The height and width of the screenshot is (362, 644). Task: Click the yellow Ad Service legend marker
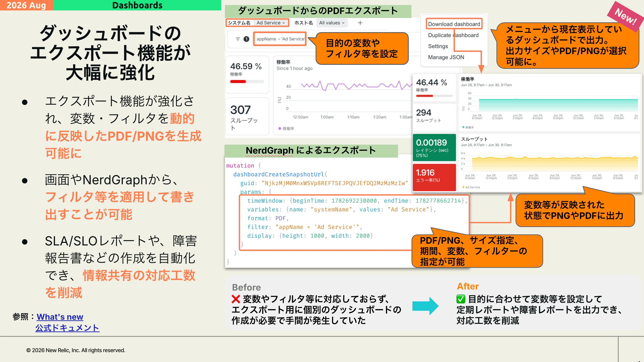coord(463,187)
